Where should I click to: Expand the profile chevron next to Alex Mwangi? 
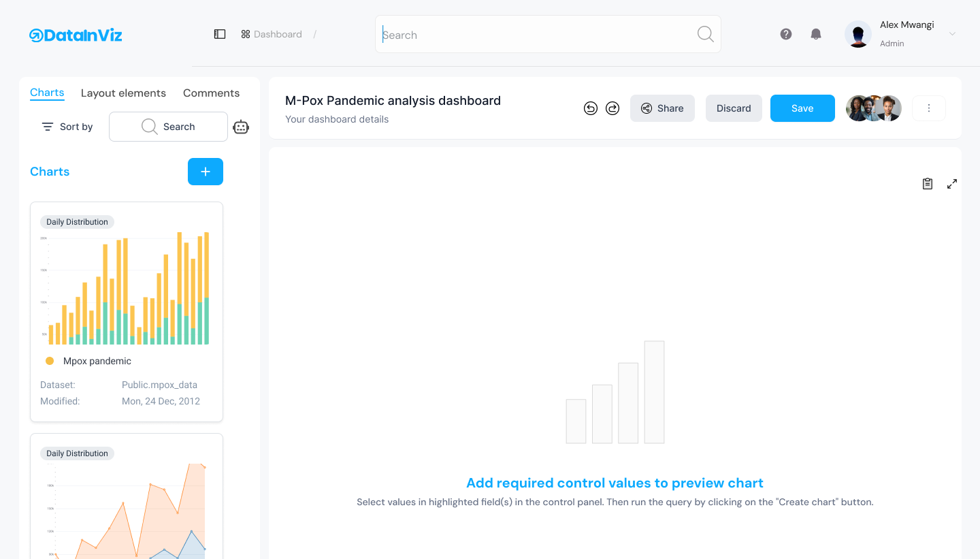pyautogui.click(x=952, y=33)
